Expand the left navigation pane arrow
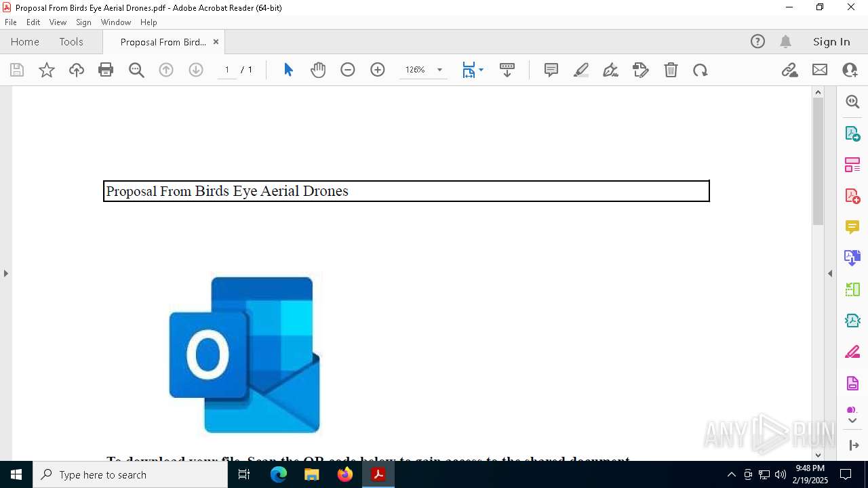Viewport: 868px width, 488px height. click(5, 273)
